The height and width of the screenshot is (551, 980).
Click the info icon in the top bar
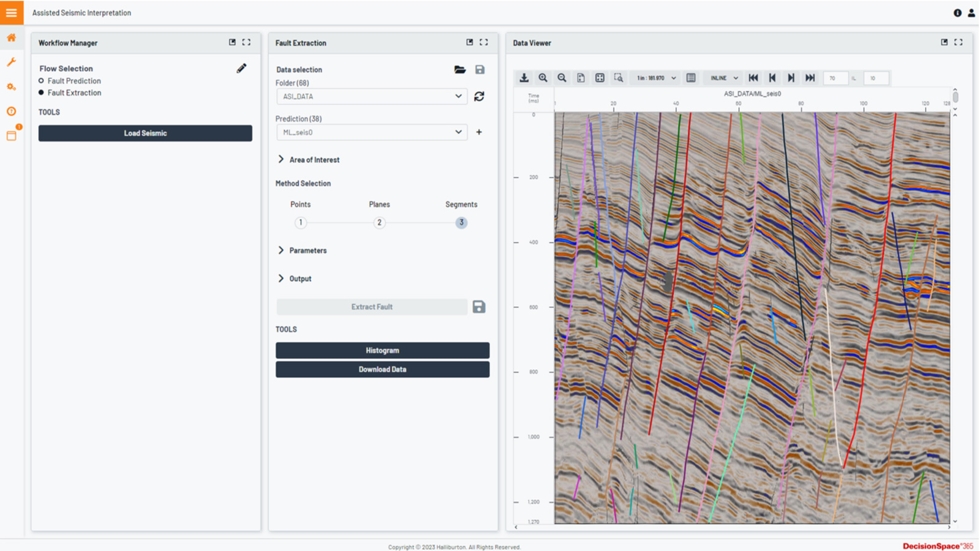[957, 12]
